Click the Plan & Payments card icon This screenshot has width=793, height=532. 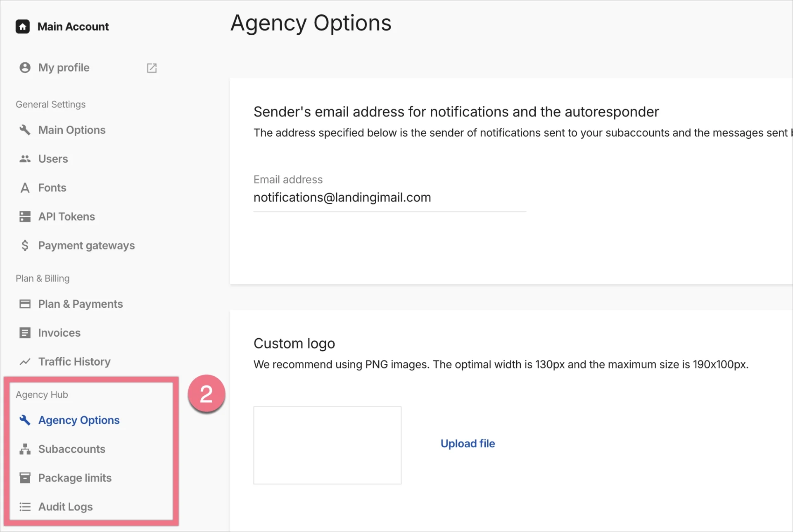(x=25, y=304)
